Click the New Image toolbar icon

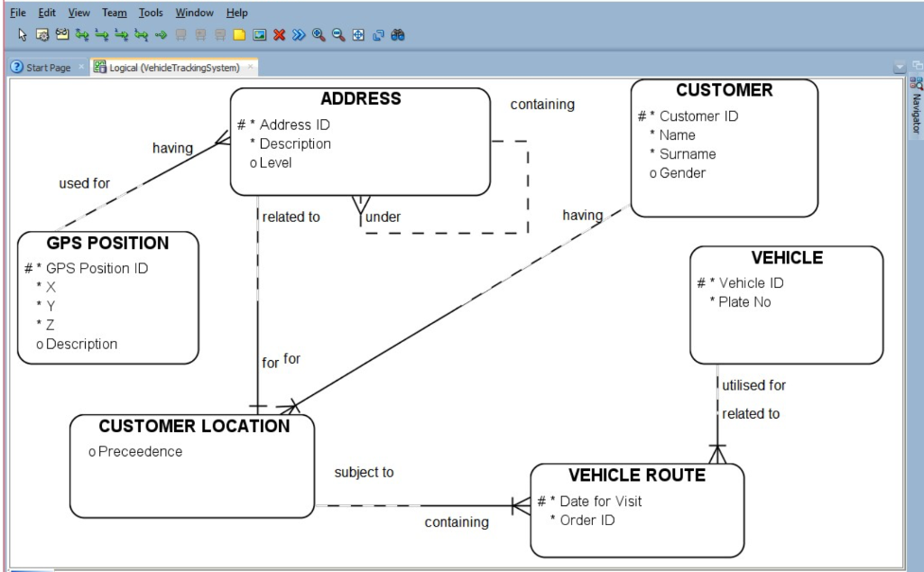coord(260,34)
